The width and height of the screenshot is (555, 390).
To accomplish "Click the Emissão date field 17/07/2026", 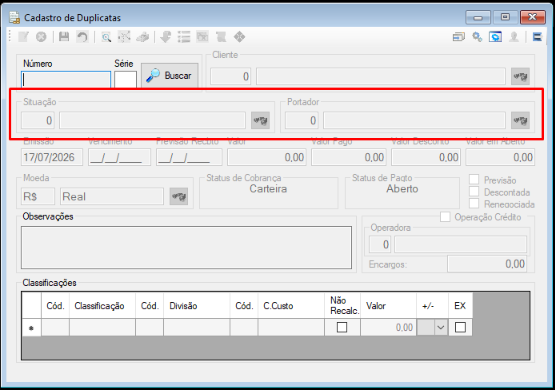I will (52, 157).
